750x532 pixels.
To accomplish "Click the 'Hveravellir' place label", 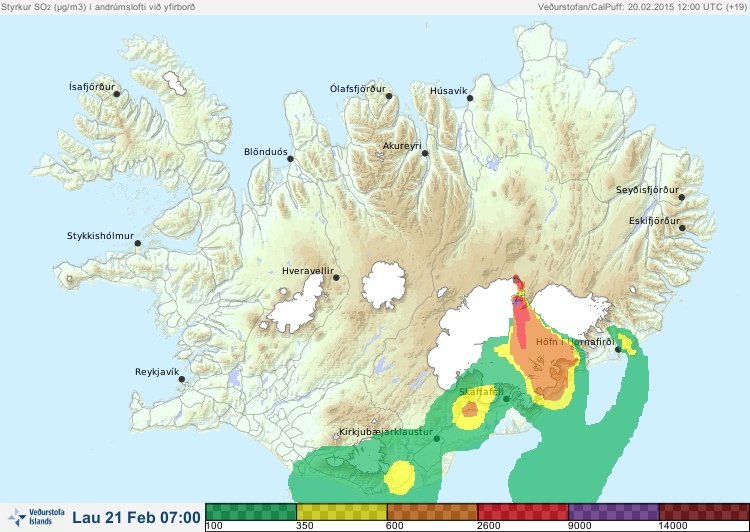I will (x=308, y=271).
